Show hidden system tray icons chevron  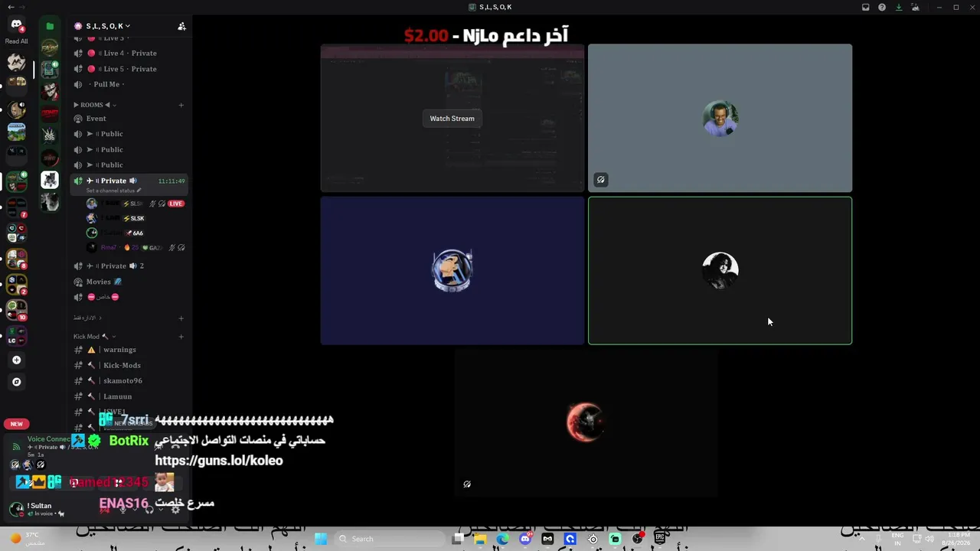pos(861,539)
